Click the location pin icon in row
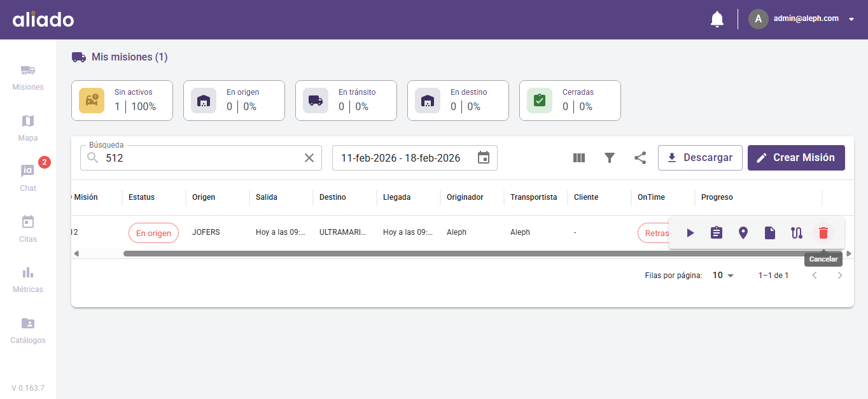 point(743,233)
